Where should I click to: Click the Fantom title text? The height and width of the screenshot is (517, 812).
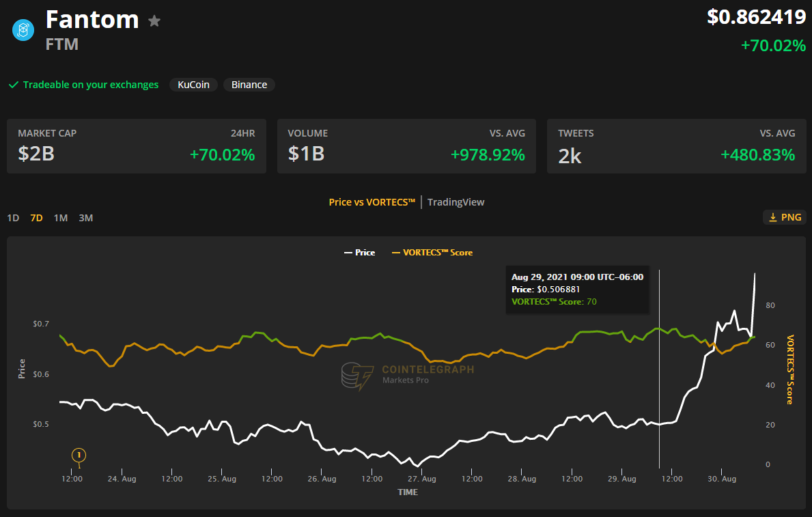pyautogui.click(x=92, y=20)
